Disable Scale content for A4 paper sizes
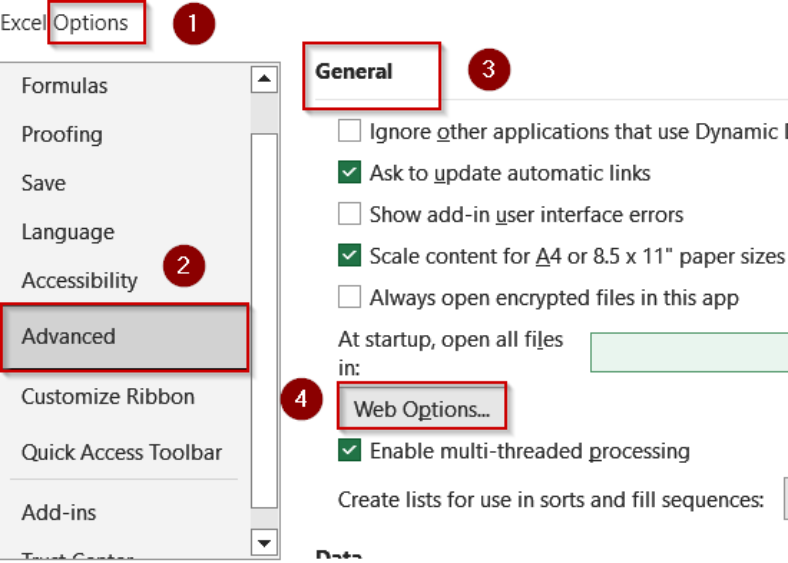Viewport: 788px width, 563px height. tap(350, 256)
